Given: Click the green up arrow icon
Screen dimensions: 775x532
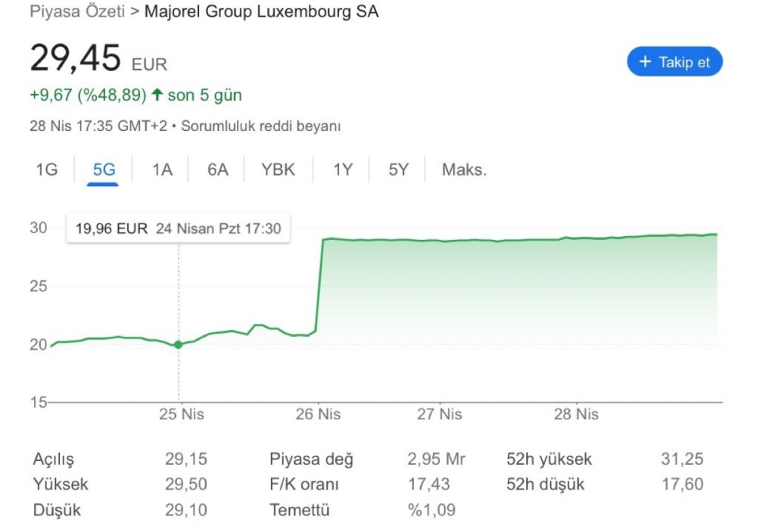Looking at the screenshot, I should click(x=157, y=95).
